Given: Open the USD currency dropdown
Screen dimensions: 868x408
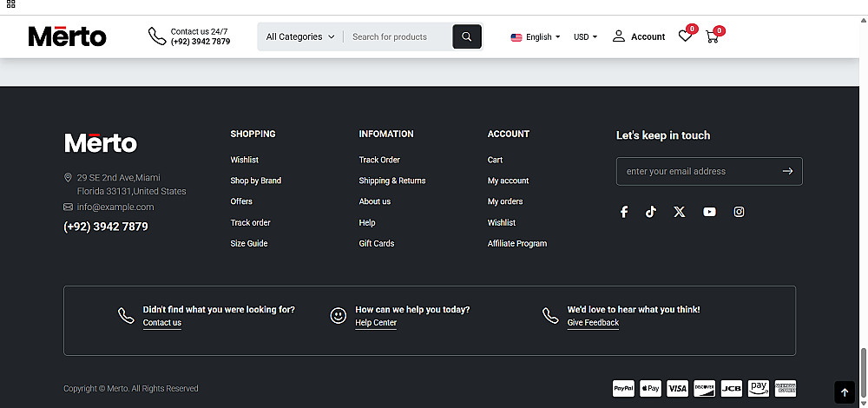Looking at the screenshot, I should (585, 37).
